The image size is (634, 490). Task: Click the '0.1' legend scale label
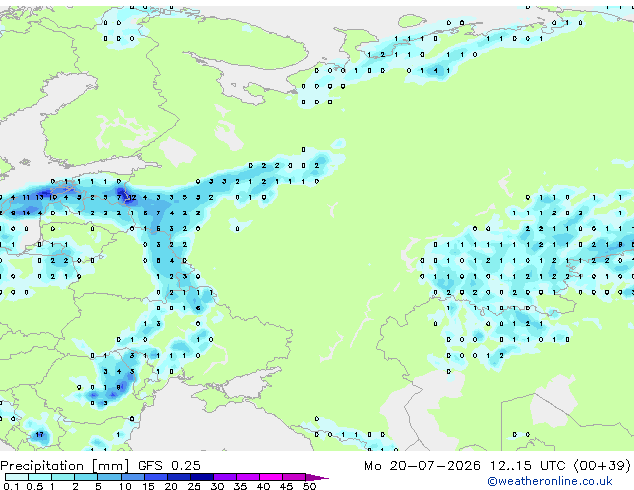pyautogui.click(x=11, y=486)
